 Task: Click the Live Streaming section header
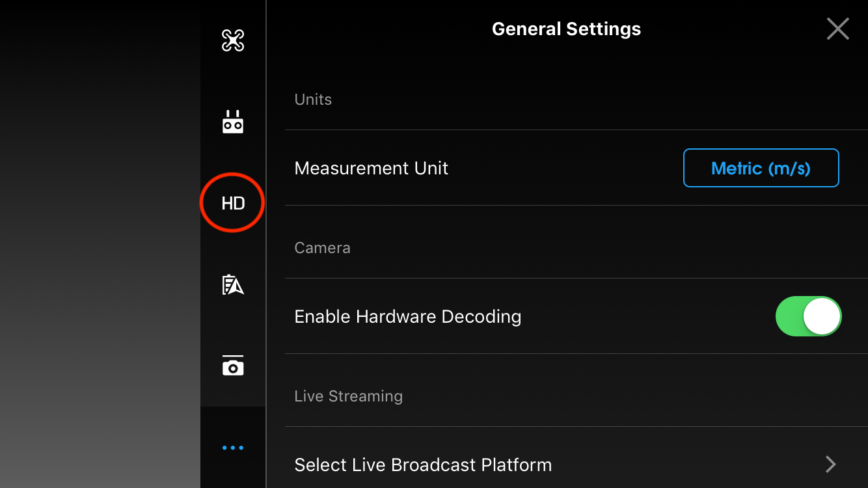click(348, 396)
